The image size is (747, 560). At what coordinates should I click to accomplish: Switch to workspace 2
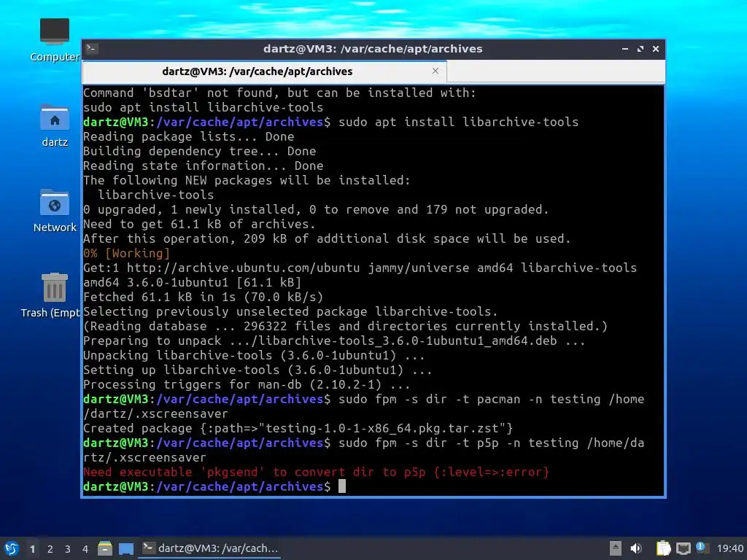(x=50, y=549)
